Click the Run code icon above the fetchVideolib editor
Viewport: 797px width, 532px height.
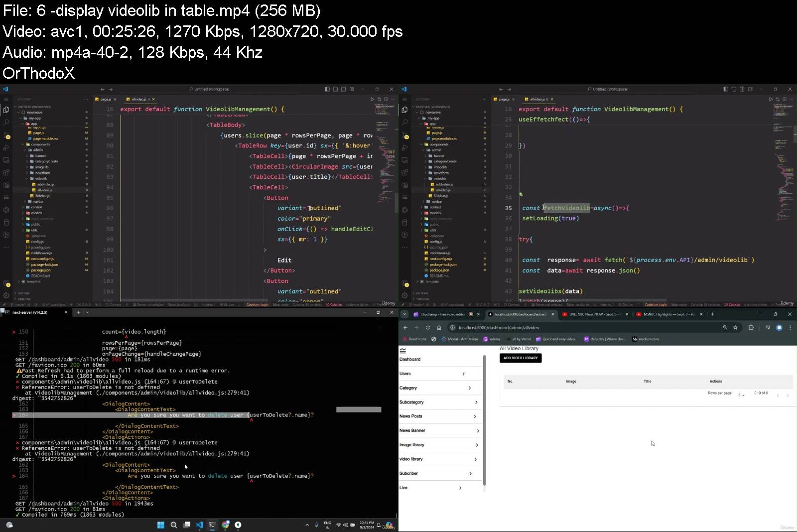point(771,99)
